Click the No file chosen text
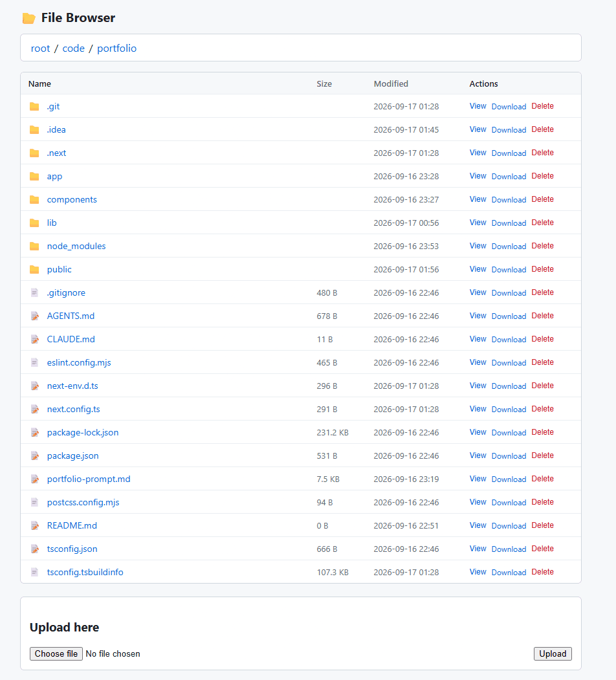This screenshot has width=616, height=680. point(113,653)
